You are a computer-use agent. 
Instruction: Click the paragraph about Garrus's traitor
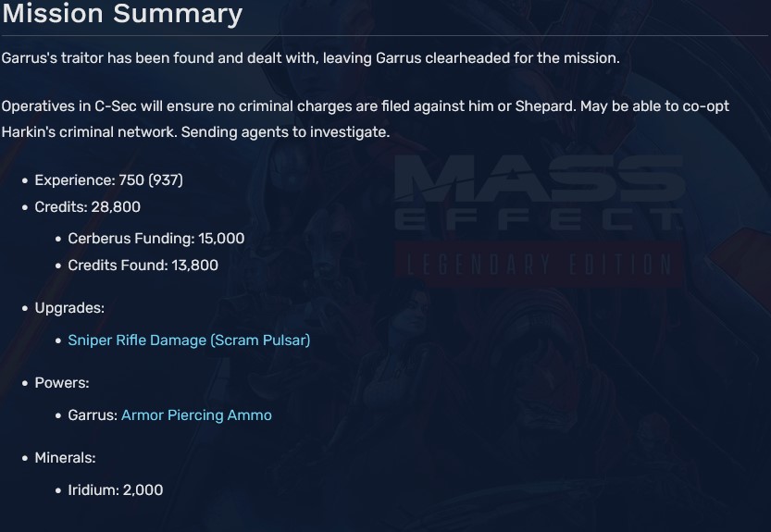click(x=310, y=57)
